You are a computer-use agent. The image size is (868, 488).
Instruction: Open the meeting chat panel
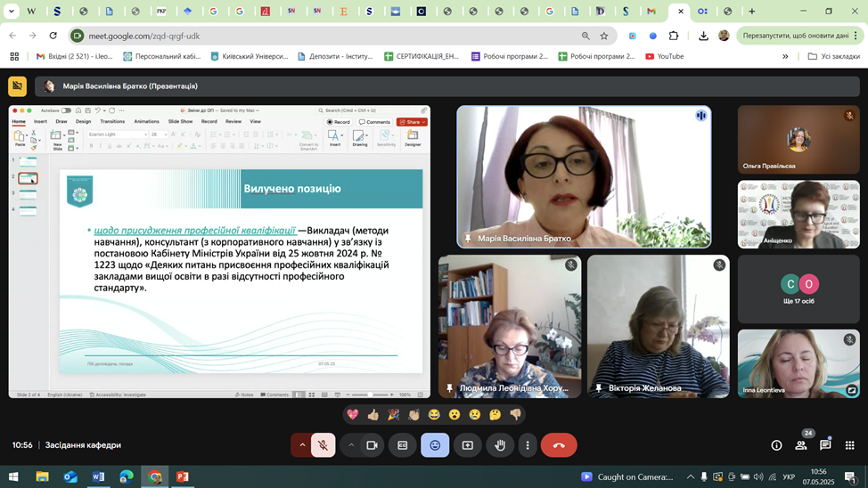click(x=825, y=445)
